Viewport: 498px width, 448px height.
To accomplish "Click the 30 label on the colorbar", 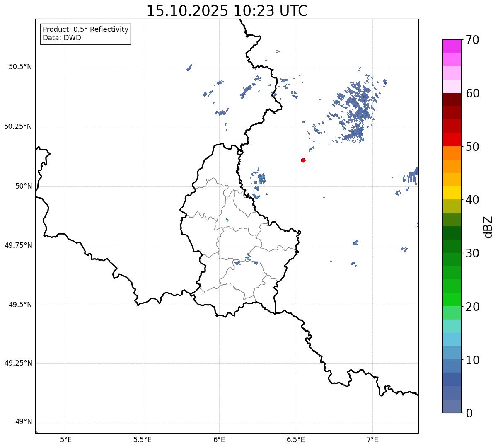I will 472,253.
